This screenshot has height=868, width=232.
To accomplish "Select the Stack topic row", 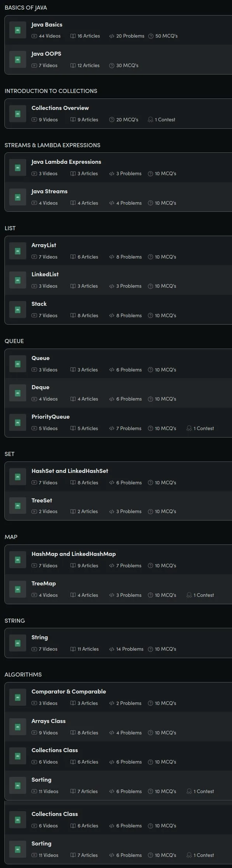I will 118,309.
